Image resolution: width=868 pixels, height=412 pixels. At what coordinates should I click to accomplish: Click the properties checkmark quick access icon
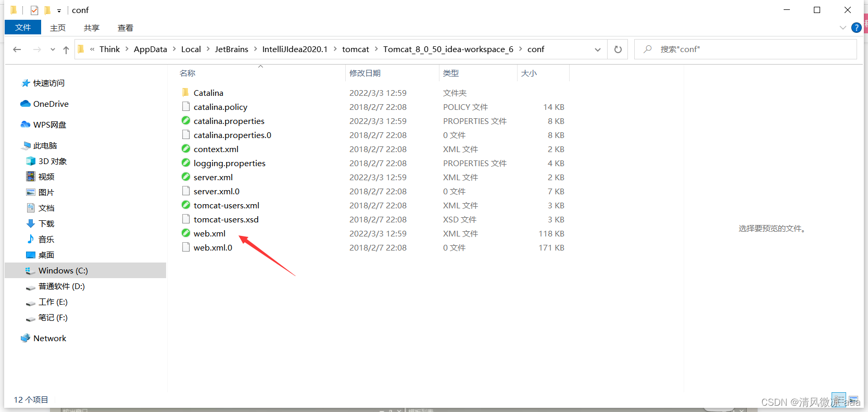(34, 10)
